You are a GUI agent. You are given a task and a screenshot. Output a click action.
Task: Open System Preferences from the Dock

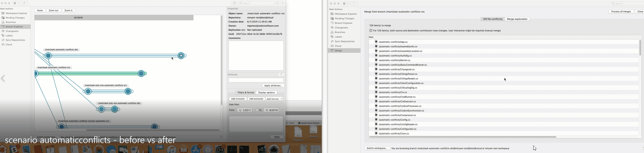pos(220,149)
